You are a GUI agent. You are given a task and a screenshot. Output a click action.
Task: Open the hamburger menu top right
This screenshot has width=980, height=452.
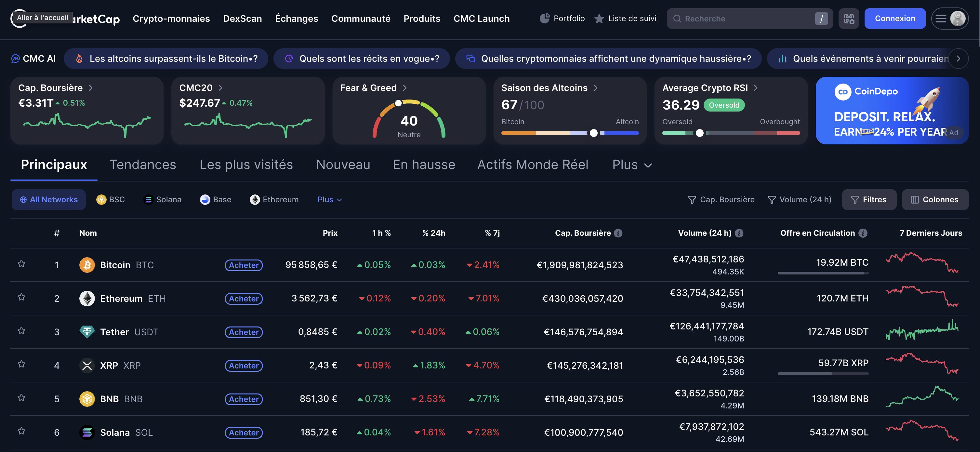(x=941, y=18)
